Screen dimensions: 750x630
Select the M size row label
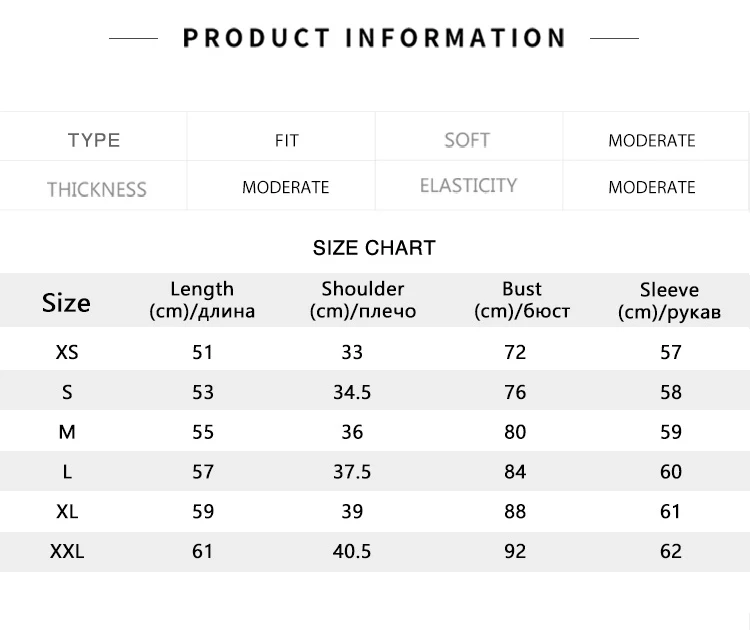(x=67, y=432)
